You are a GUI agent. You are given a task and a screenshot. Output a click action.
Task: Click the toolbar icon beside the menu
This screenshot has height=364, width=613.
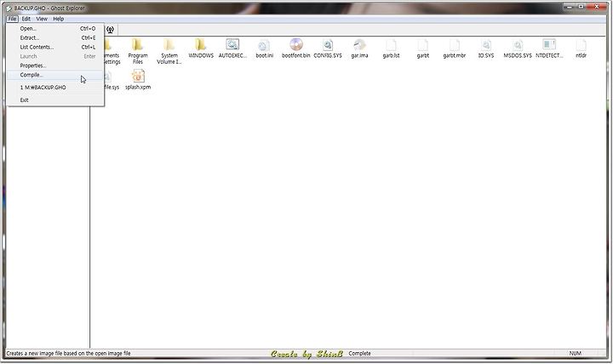pos(110,30)
